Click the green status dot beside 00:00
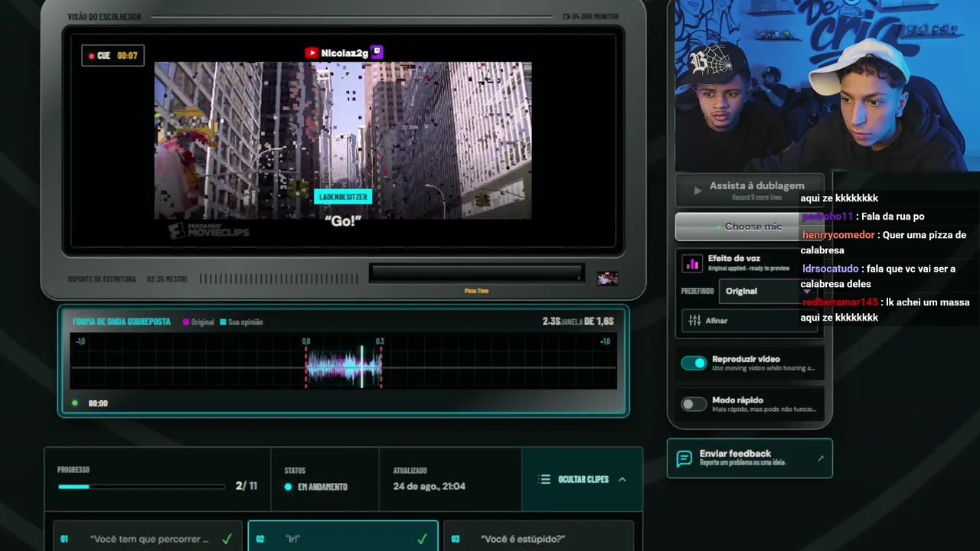The height and width of the screenshot is (551, 980). [x=75, y=403]
